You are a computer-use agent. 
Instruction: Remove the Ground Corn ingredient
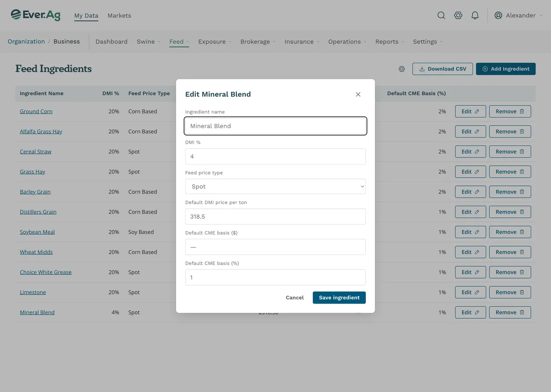pyautogui.click(x=510, y=112)
